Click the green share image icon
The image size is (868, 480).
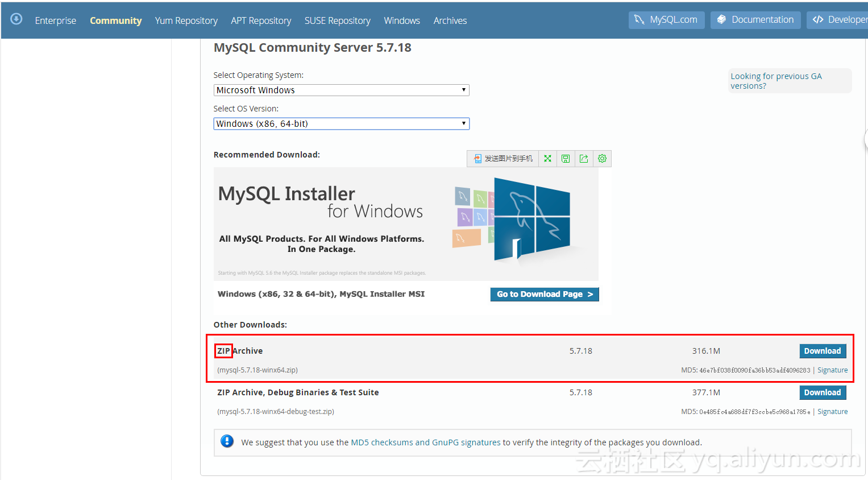(584, 159)
